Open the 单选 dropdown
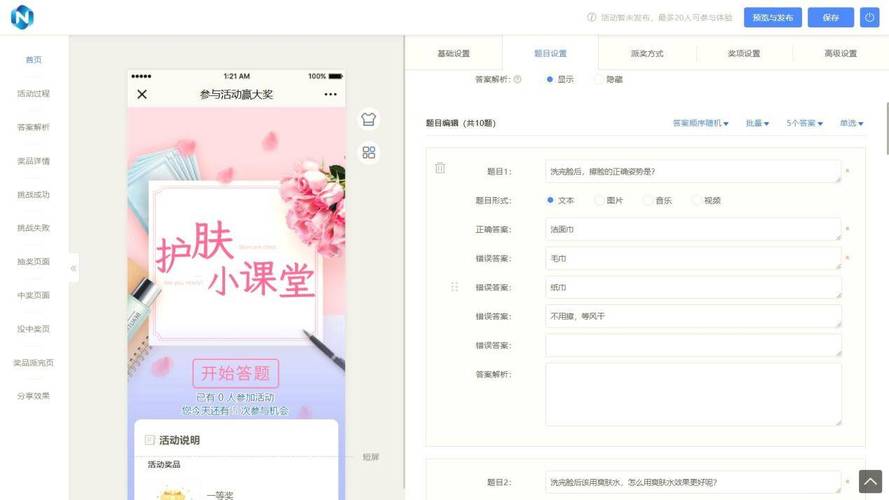This screenshot has width=889, height=500. click(851, 123)
